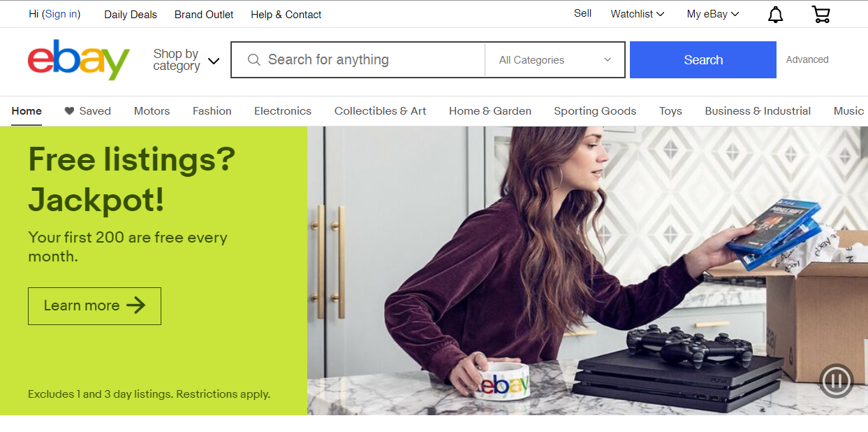Open the All Categories dropdown
This screenshot has width=868, height=432.
[x=555, y=60]
